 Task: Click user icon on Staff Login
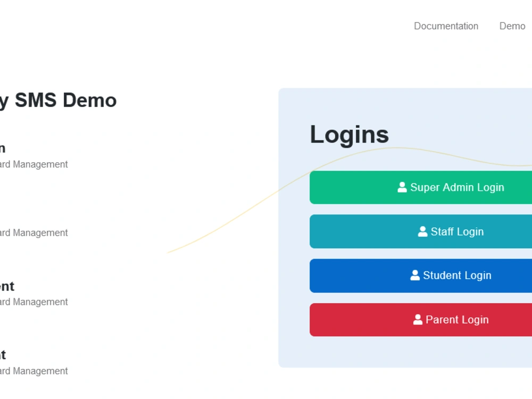422,231
